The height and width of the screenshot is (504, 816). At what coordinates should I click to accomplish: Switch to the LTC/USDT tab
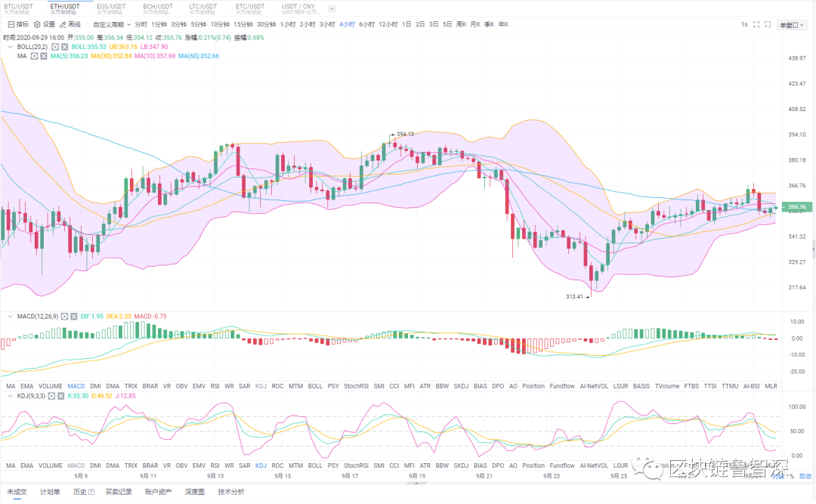coord(203,9)
